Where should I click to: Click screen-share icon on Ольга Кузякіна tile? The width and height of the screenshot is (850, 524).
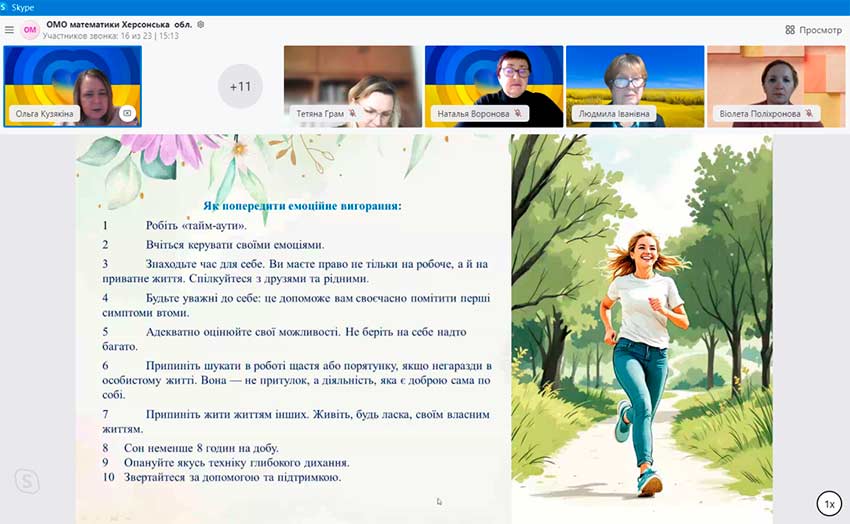pyautogui.click(x=127, y=114)
